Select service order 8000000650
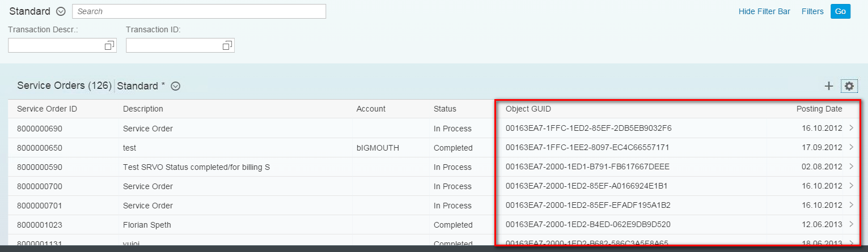Screen dimensions: 868x252 click(x=40, y=148)
